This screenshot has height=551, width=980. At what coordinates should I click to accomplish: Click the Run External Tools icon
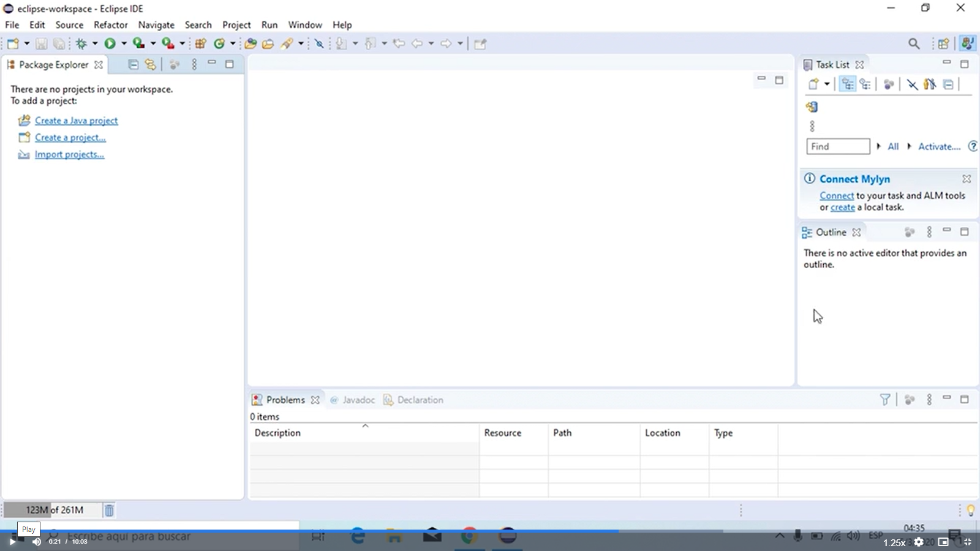[168, 43]
